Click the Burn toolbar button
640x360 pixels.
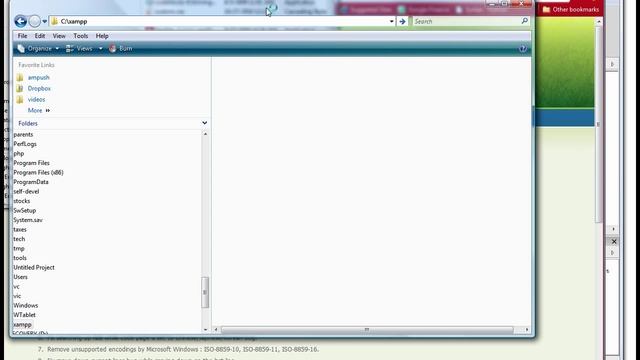120,49
